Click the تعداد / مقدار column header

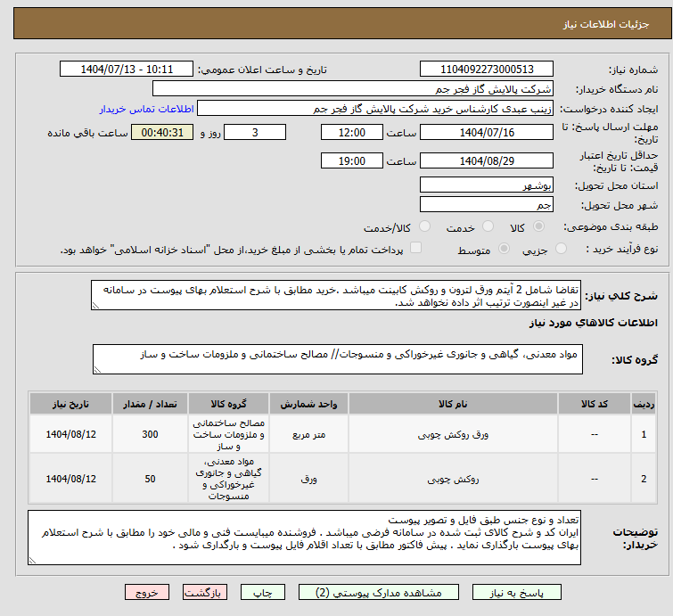click(x=150, y=404)
